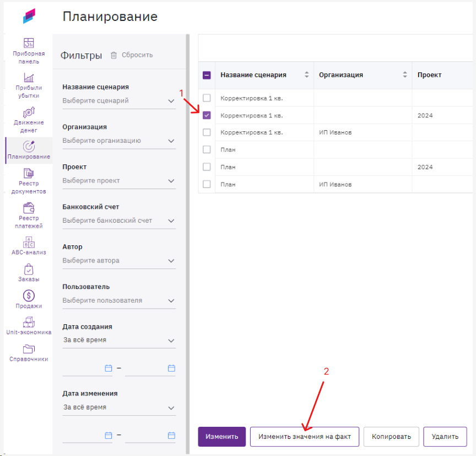Click filter panel vertical scrollbar
This screenshot has width=476, height=456.
[188, 243]
